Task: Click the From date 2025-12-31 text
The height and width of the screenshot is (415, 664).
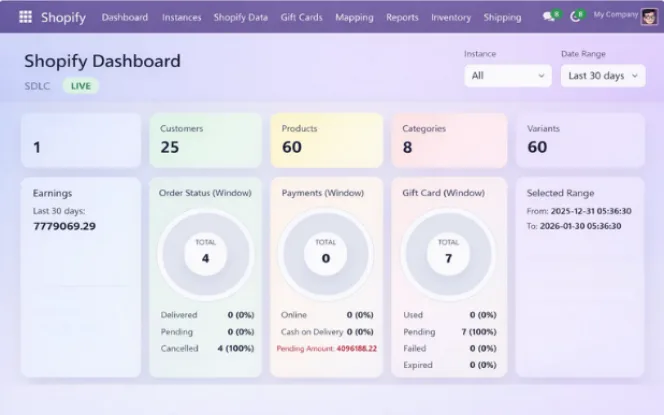Action: click(x=579, y=211)
